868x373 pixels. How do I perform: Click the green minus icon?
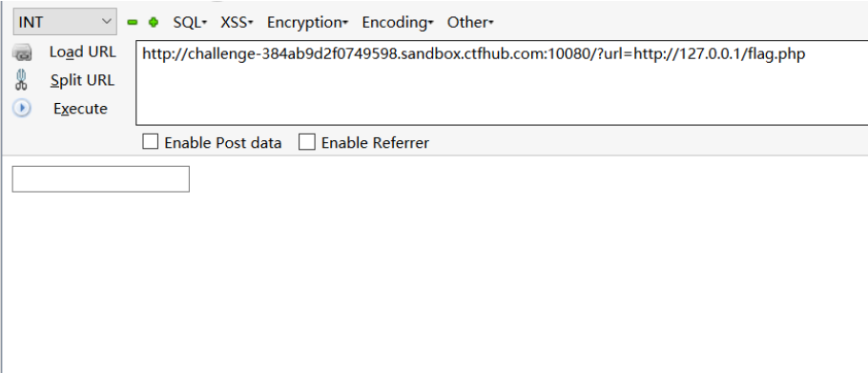[x=133, y=23]
